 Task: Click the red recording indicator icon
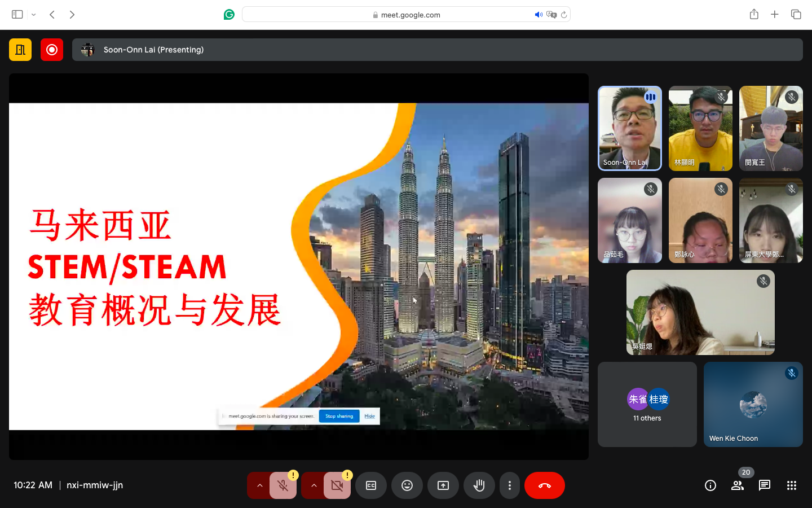(52, 50)
